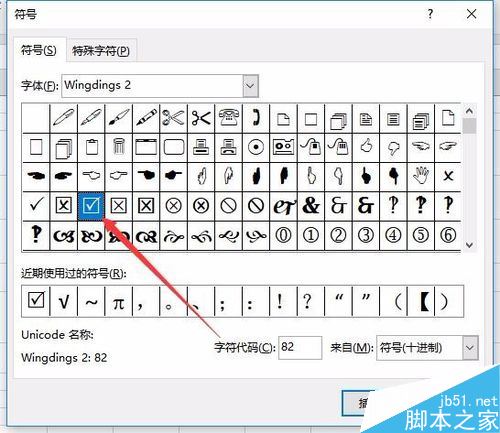This screenshot has width=500, height=433.
Task: Select the plain checkmark symbol
Action: point(36,206)
